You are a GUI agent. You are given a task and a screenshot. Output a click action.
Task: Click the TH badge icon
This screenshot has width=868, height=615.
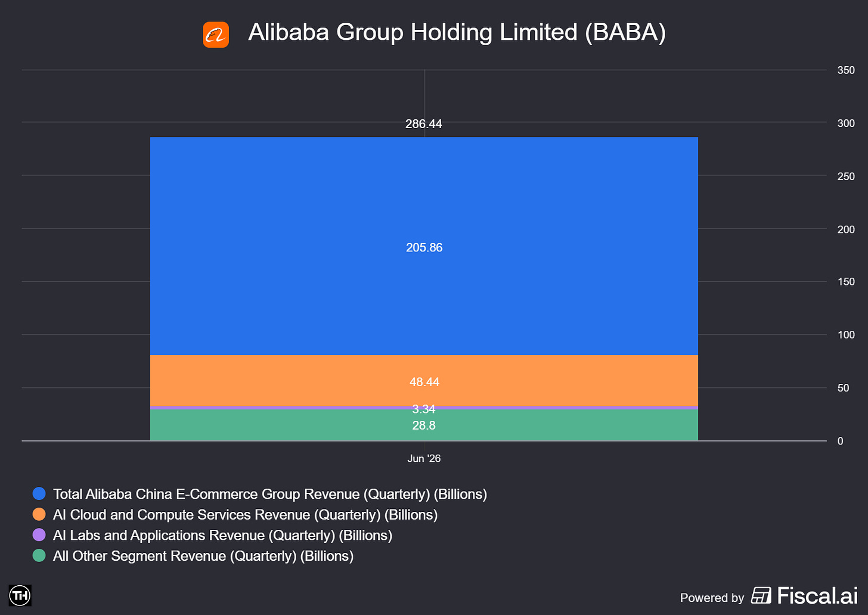coord(20,595)
